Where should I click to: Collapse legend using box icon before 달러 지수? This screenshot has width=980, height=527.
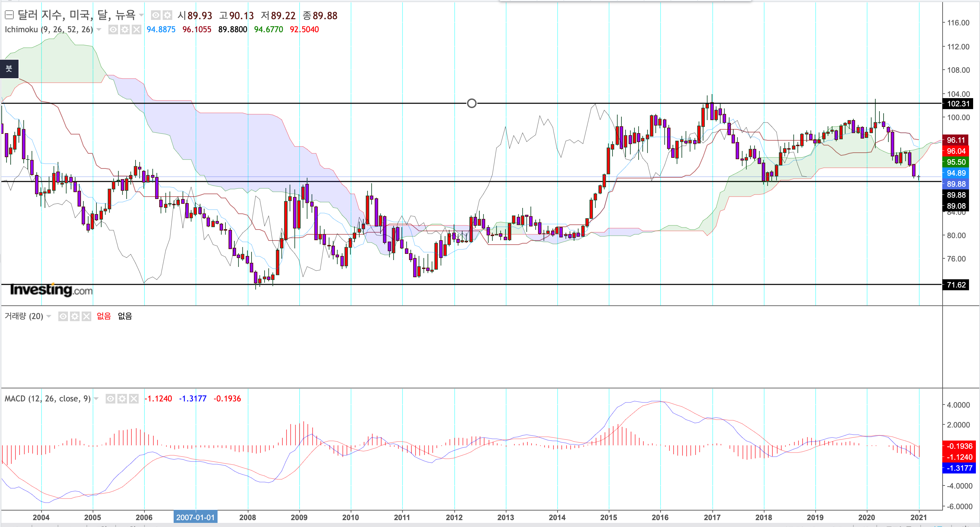coord(9,15)
